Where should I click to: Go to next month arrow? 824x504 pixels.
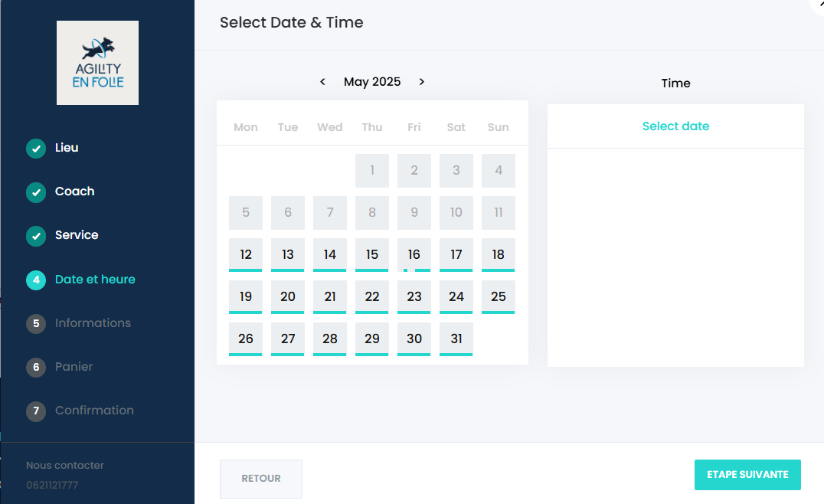[x=421, y=81]
